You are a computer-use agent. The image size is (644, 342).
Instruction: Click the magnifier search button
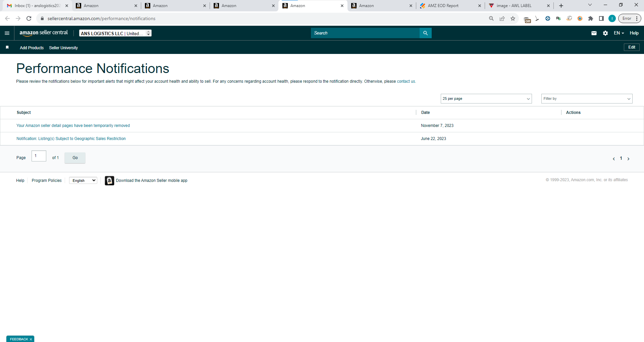click(425, 33)
